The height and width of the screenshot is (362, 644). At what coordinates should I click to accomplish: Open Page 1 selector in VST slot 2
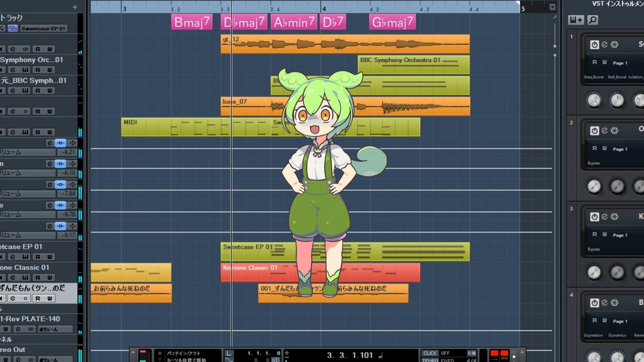pos(620,149)
